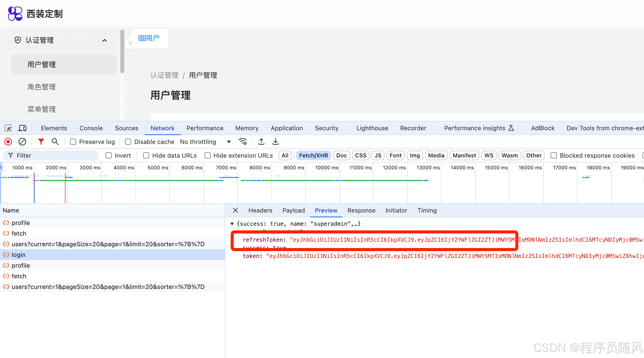Open the No throttling dropdown

(x=205, y=142)
